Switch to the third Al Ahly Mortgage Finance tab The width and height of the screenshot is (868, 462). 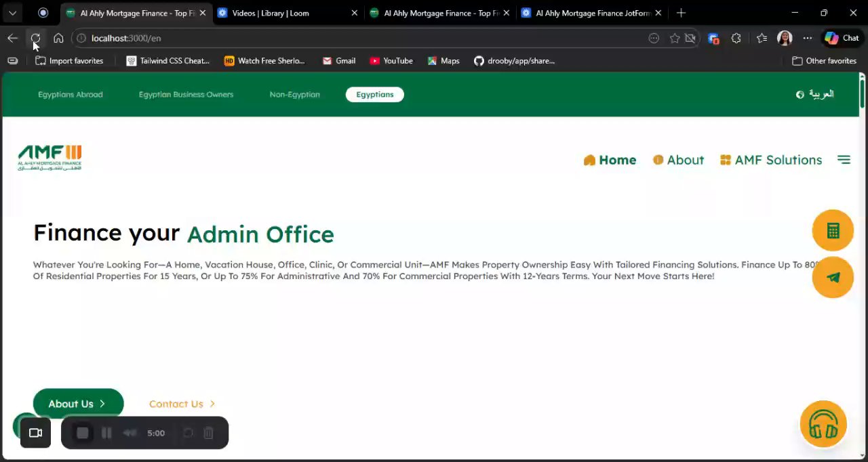point(439,13)
